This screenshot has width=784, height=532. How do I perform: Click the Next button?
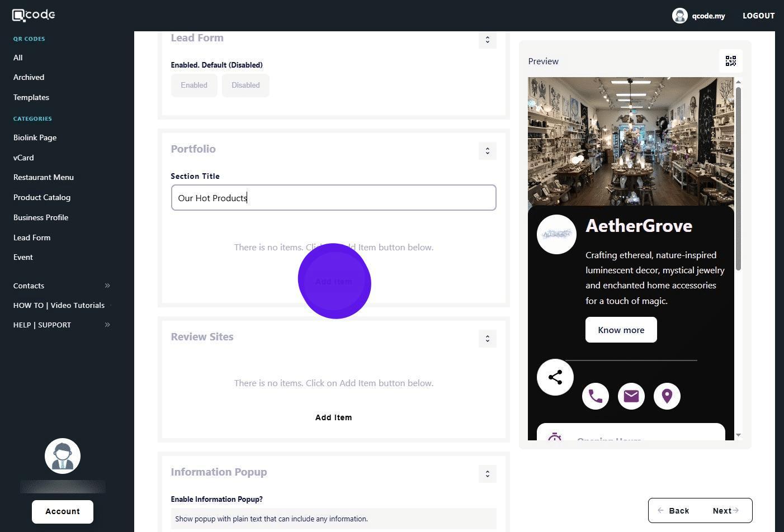[725, 511]
